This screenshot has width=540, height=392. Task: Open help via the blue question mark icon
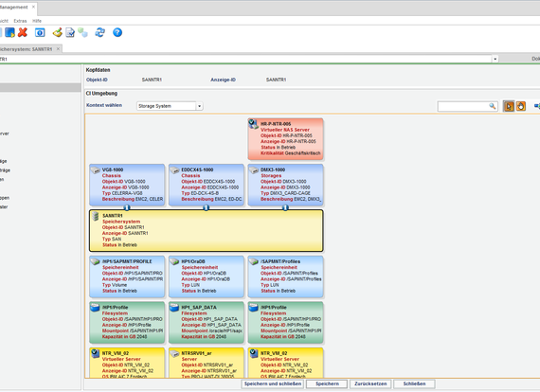click(x=117, y=32)
